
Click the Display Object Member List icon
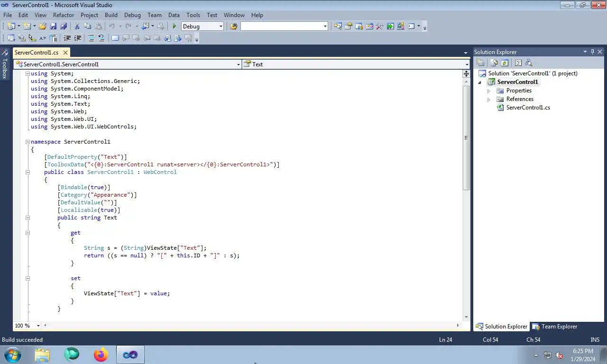(x=11, y=38)
